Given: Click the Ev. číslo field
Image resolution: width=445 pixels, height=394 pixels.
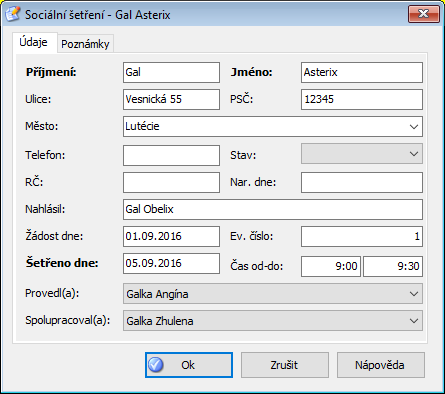Looking at the screenshot, I should click(362, 236).
